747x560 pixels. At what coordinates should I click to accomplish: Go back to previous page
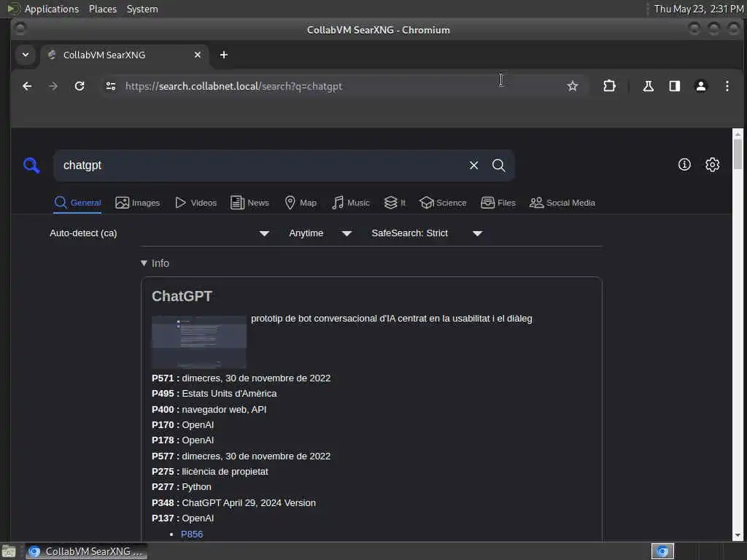coord(27,86)
